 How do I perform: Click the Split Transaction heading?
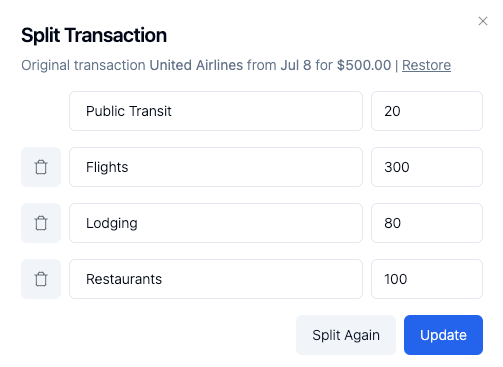(x=94, y=35)
